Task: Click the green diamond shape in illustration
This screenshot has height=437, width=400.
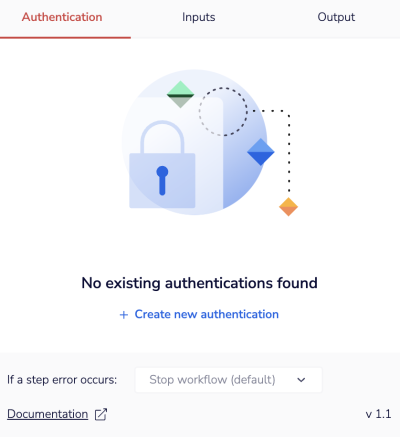Action: (x=180, y=94)
